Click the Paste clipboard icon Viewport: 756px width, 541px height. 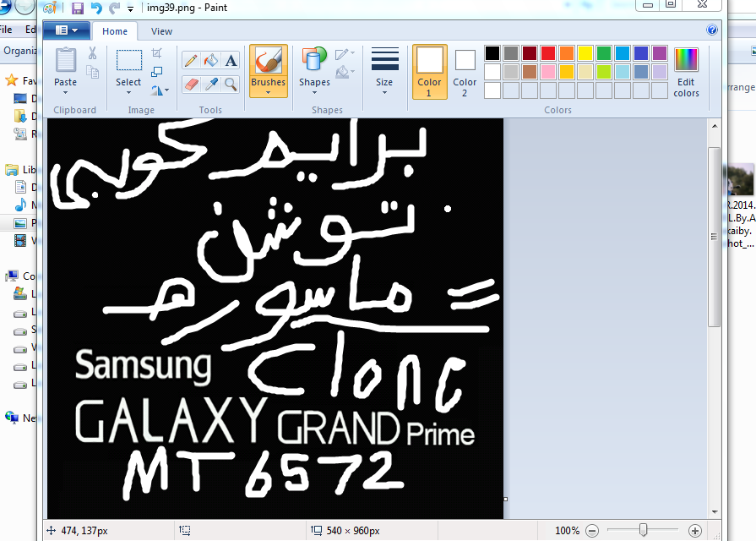[x=66, y=60]
